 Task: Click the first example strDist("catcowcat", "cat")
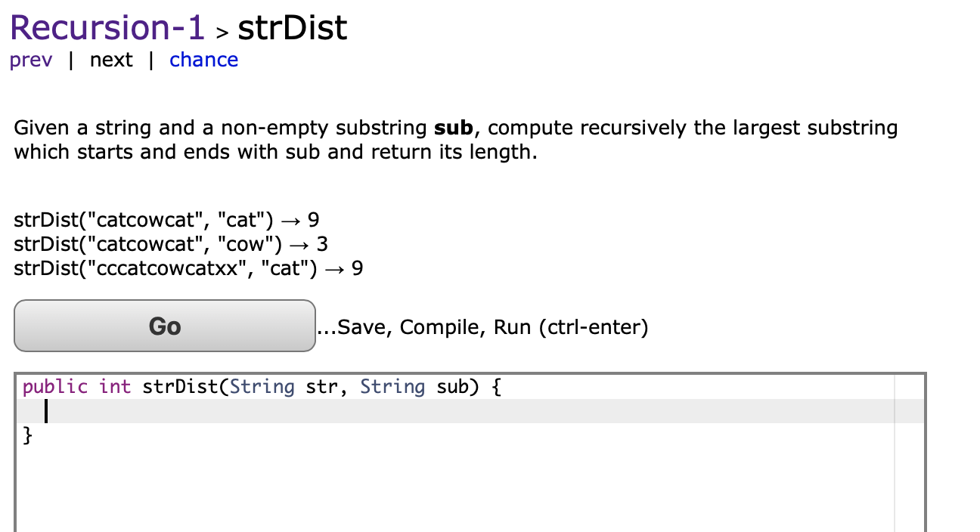pos(166,220)
